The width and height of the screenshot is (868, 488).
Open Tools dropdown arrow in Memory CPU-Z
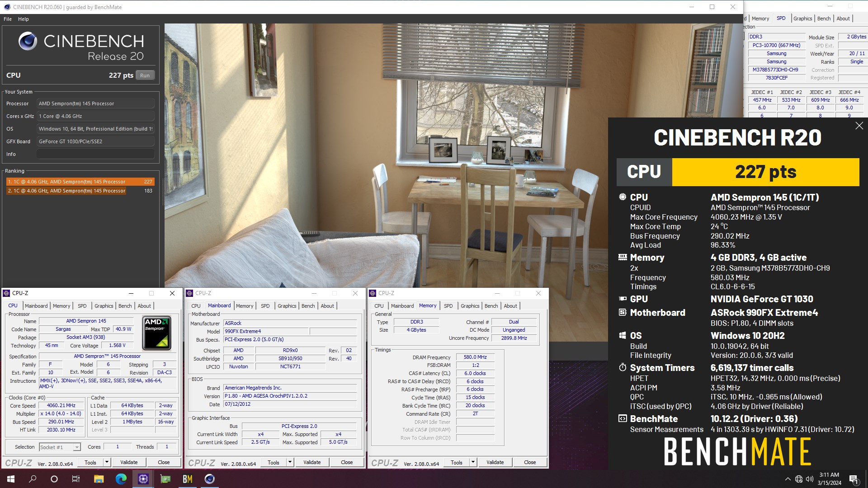pos(473,462)
